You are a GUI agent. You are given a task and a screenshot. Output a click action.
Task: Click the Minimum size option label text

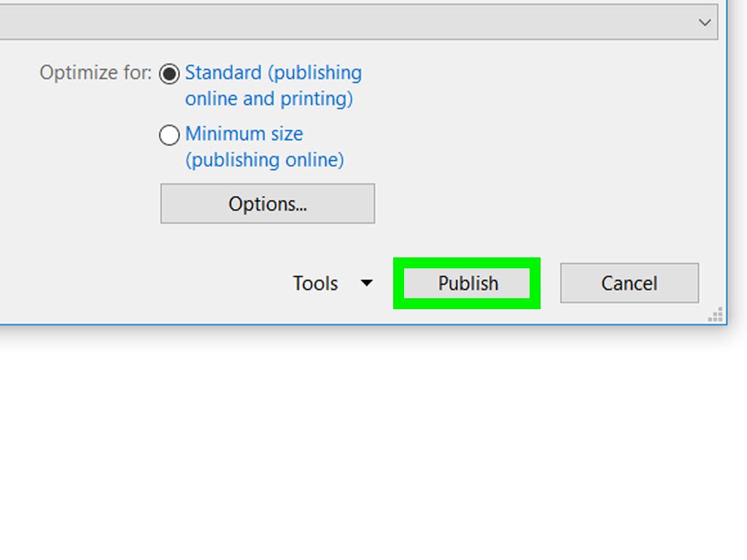click(244, 134)
